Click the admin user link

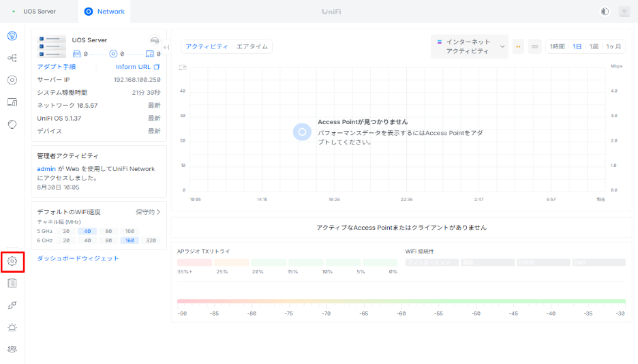(46, 169)
